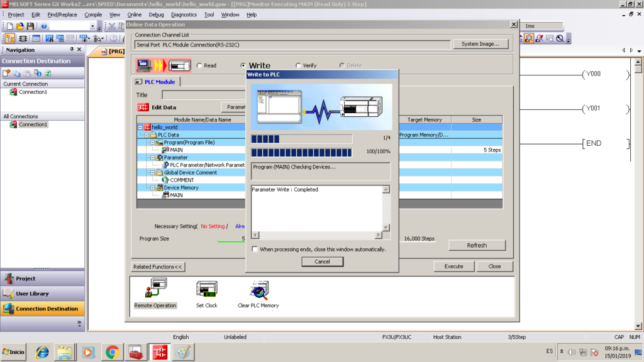Collapse the PLC Data tree node
The width and height of the screenshot is (644, 362).
click(x=147, y=134)
